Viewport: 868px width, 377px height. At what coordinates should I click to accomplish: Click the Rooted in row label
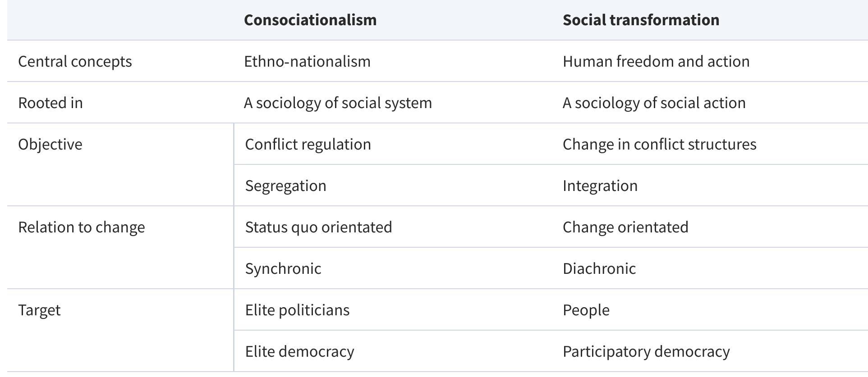click(51, 103)
